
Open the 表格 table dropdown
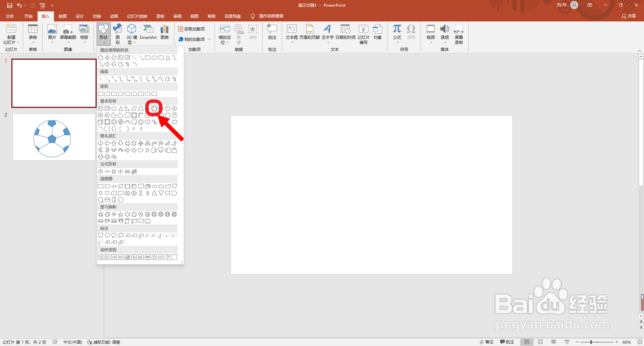33,42
